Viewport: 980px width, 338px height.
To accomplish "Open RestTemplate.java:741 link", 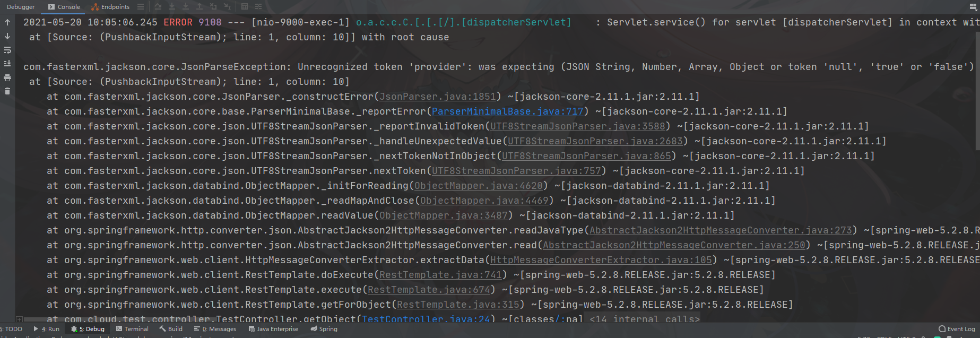I will pos(440,275).
